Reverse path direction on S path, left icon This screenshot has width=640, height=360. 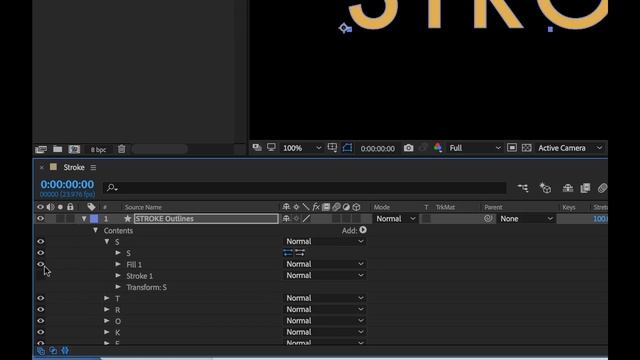[x=288, y=253]
